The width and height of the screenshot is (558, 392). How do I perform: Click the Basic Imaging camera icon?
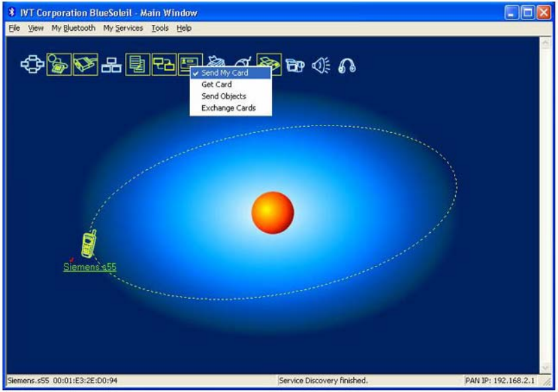tap(295, 66)
